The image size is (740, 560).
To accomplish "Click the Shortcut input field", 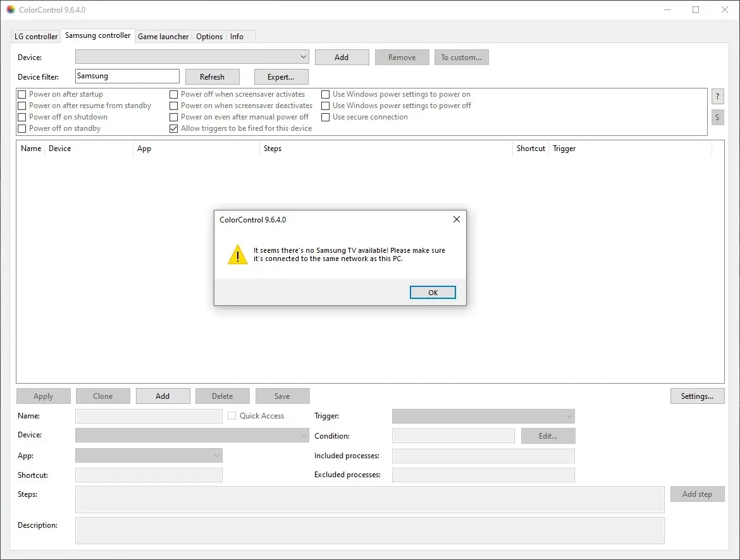I will [x=149, y=475].
